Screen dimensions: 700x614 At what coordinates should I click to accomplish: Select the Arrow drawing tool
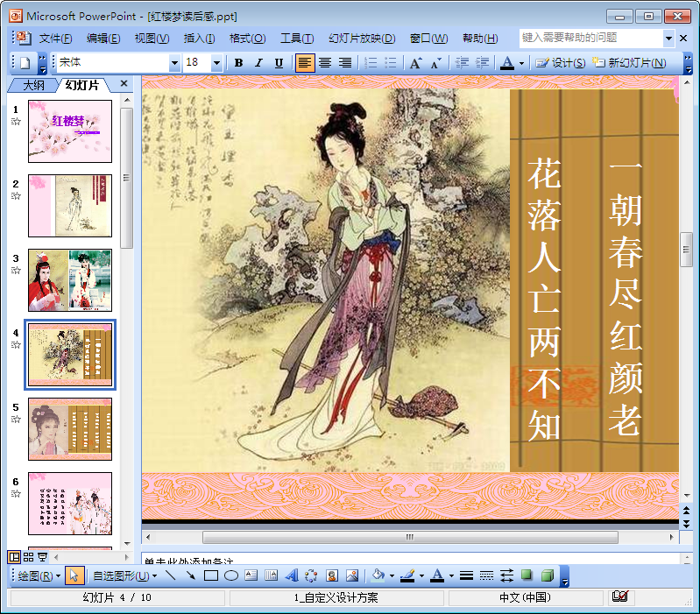coord(191,575)
